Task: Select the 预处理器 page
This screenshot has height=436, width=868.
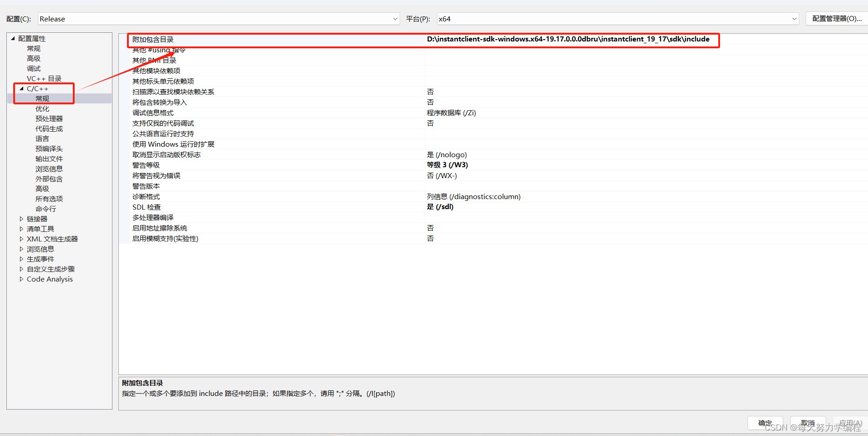Action: 49,118
